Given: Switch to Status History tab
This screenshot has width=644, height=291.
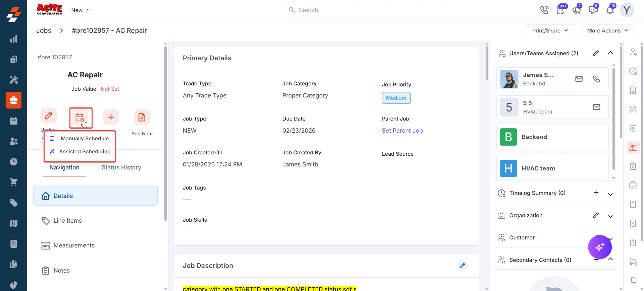Looking at the screenshot, I should pyautogui.click(x=121, y=167).
